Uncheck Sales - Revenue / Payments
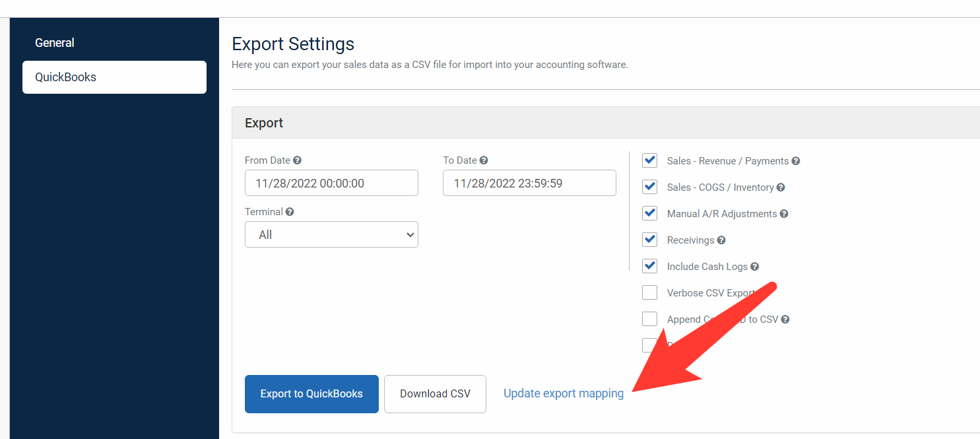The width and height of the screenshot is (980, 439). tap(649, 160)
